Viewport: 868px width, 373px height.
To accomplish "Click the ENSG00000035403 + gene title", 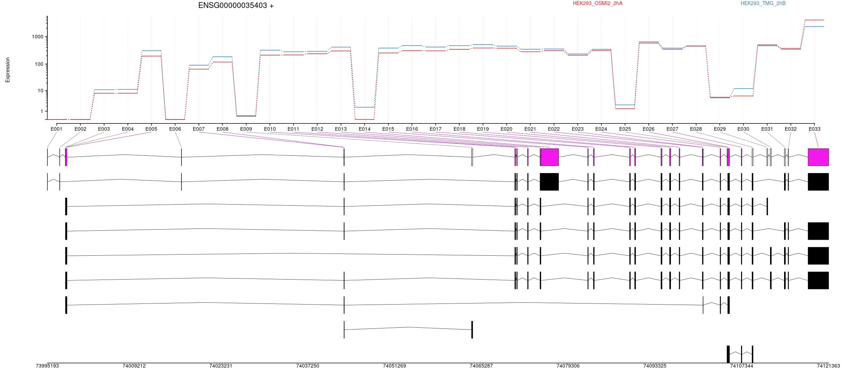I will click(236, 5).
